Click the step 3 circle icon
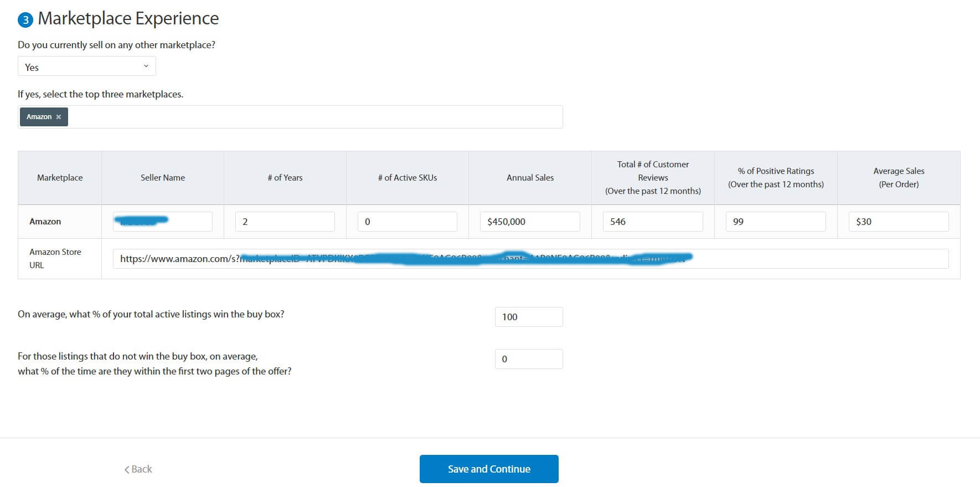980x487 pixels. click(25, 20)
